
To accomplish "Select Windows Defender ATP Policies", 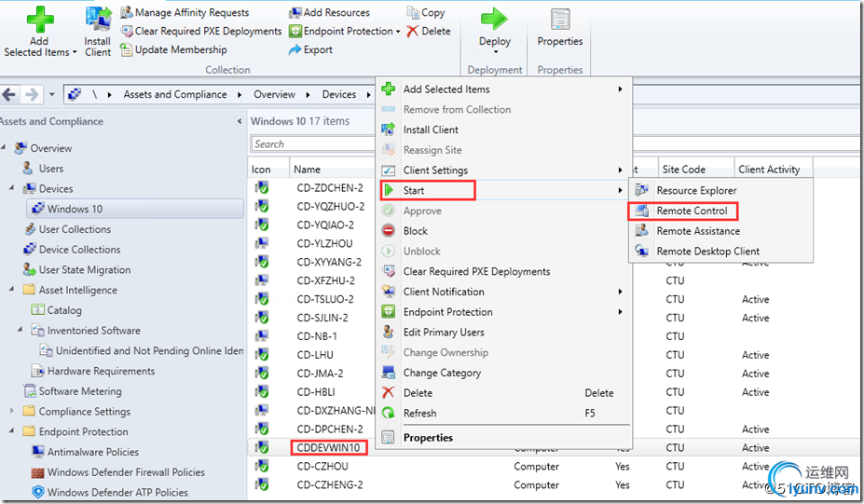I will [x=117, y=493].
